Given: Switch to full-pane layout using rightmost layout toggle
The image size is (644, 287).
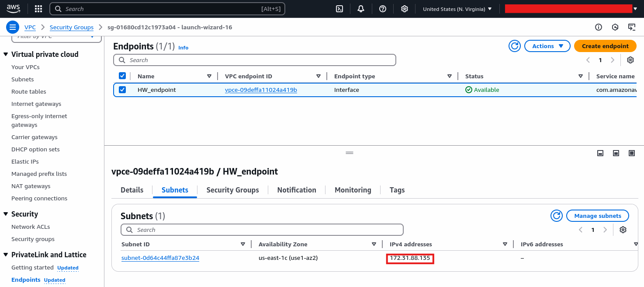Looking at the screenshot, I should (631, 153).
